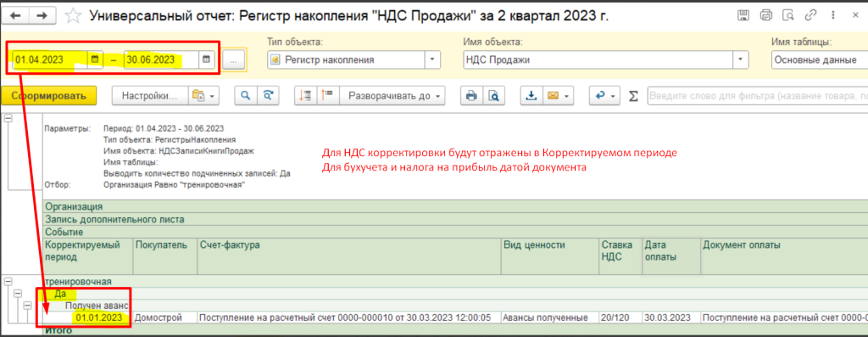
Task: Print report with toolbar printer icon
Action: coord(471,95)
